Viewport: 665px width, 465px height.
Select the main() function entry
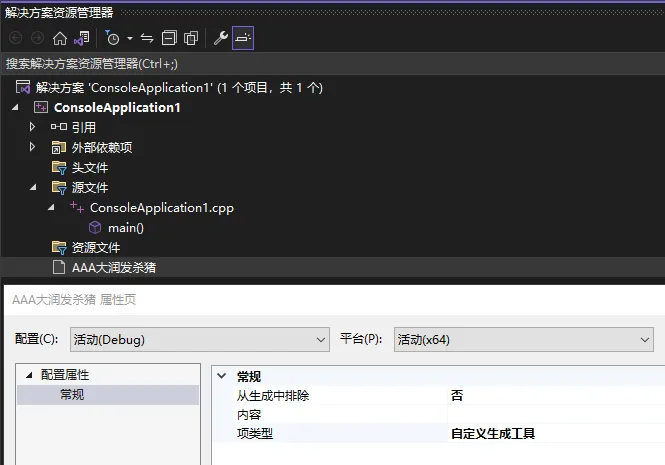tap(126, 228)
